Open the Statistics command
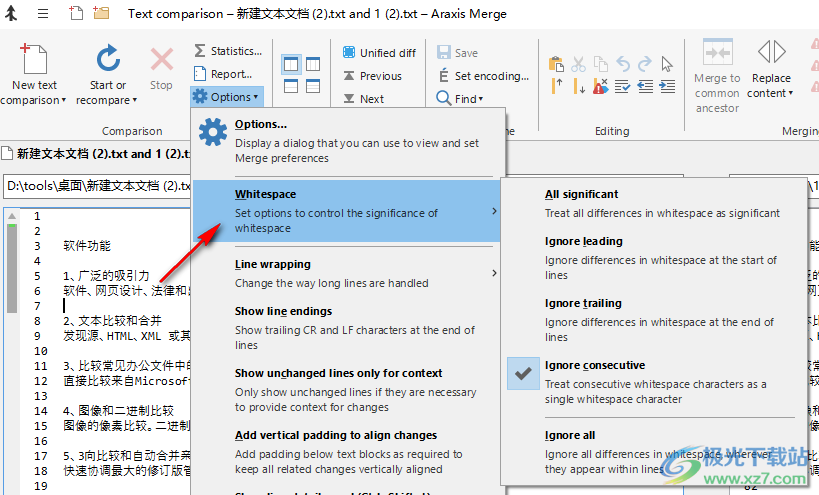This screenshot has height=495, width=819. click(228, 51)
